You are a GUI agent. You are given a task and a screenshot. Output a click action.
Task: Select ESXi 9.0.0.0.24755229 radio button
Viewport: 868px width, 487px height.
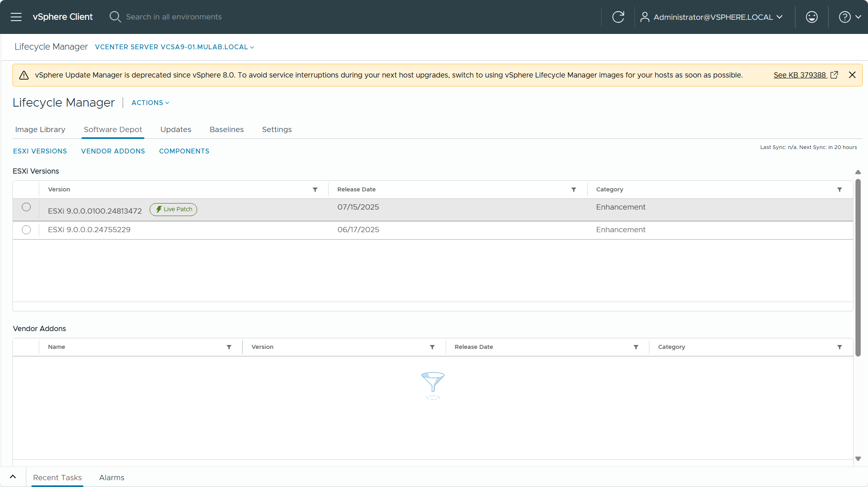point(26,230)
